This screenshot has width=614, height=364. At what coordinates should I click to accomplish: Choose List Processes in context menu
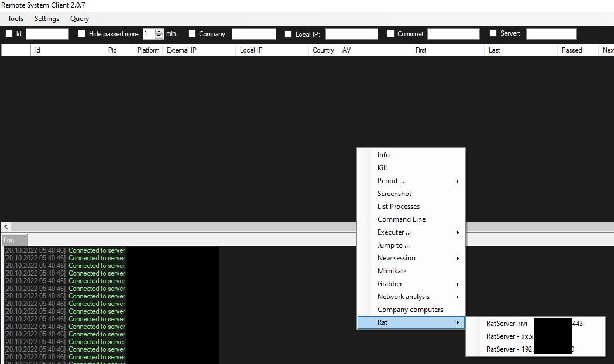pyautogui.click(x=399, y=207)
